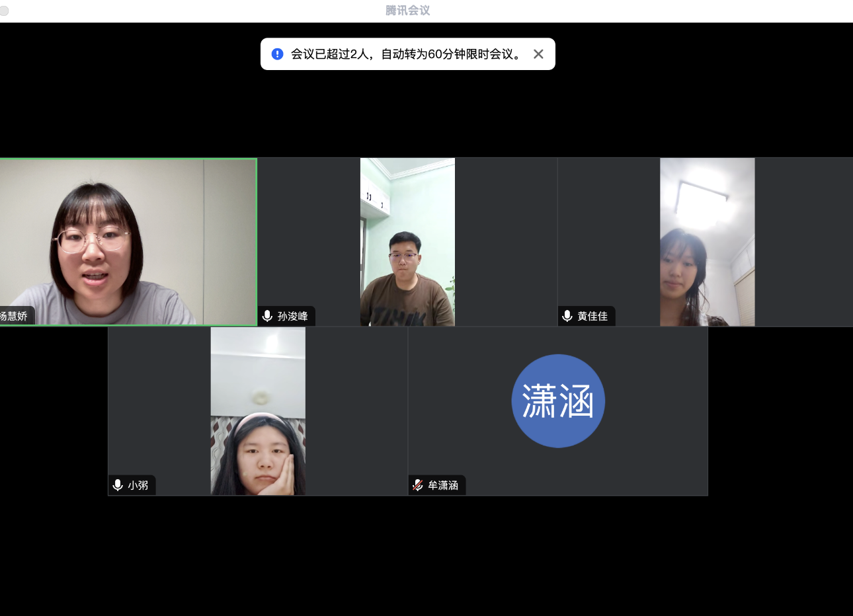Screen dimensions: 853x616
Task: Dismiss the 60-minute limit notification
Action: [x=538, y=54]
